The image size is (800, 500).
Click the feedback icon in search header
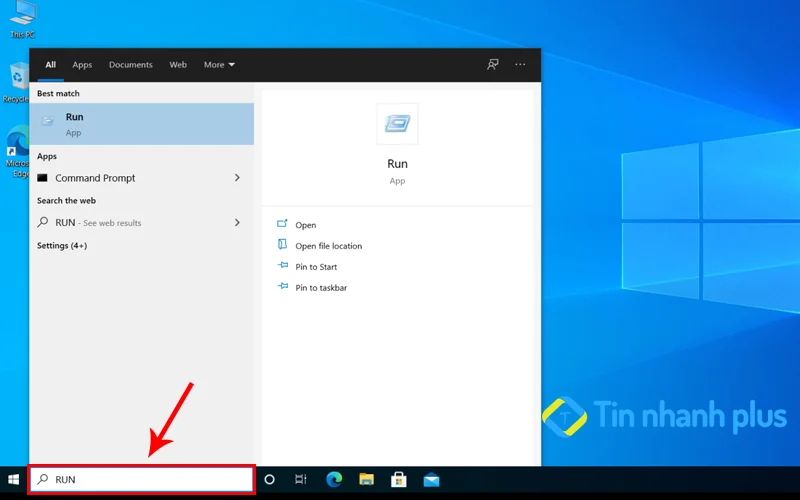tap(492, 65)
